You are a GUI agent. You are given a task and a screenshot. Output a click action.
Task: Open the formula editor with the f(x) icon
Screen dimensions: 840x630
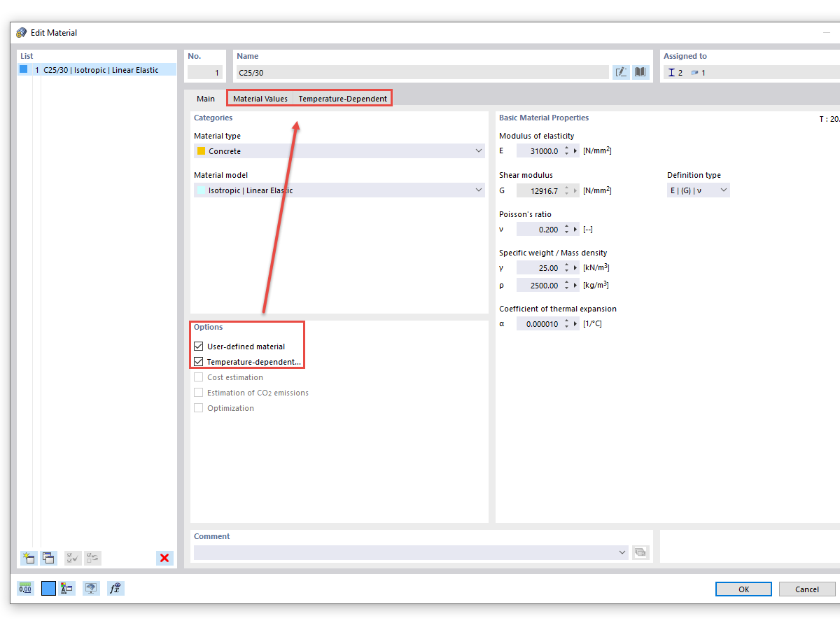click(115, 588)
